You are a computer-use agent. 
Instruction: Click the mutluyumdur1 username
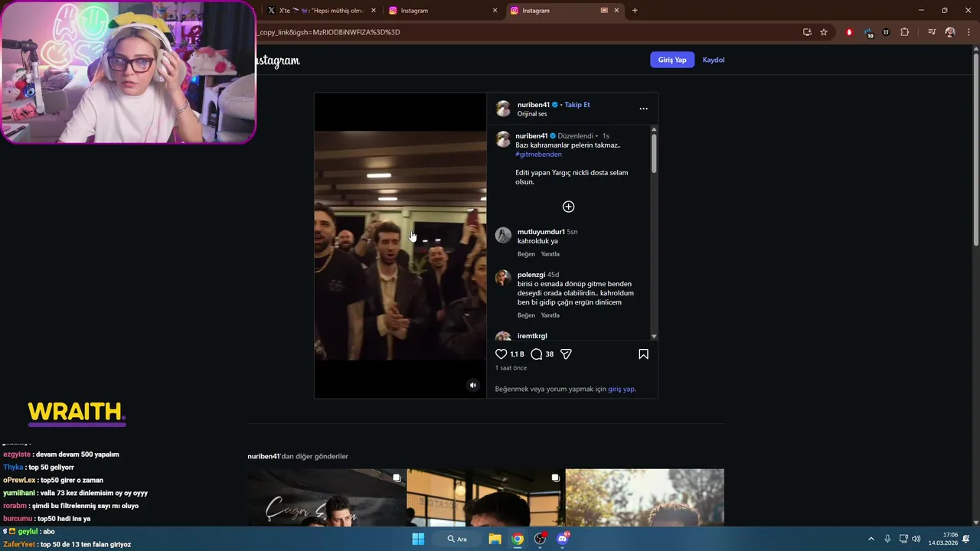click(x=541, y=232)
